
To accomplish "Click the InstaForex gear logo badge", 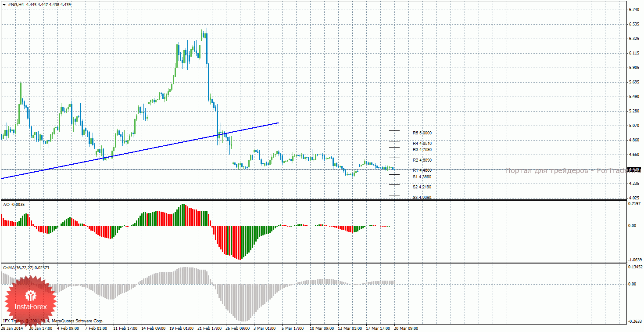I will [x=30, y=300].
